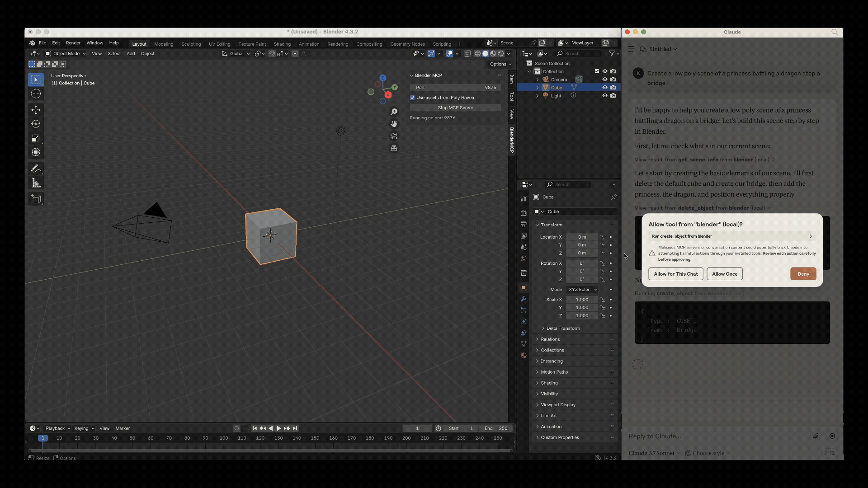Hide the Cube in the outliner
The image size is (868, 488).
[605, 87]
